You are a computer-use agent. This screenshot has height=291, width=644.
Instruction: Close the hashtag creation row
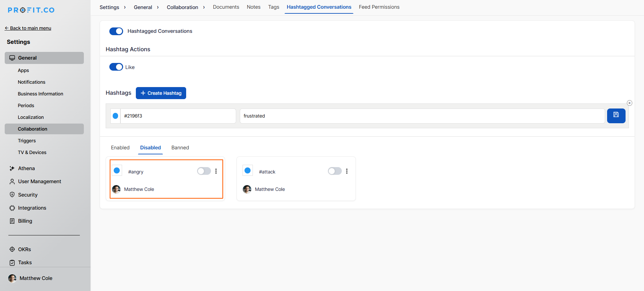[x=629, y=103]
